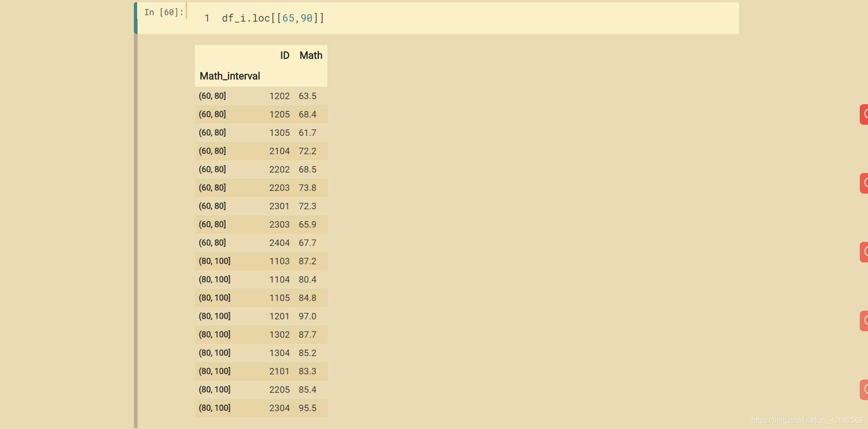Click Math value 85.4
The image size is (868, 429).
[307, 390]
